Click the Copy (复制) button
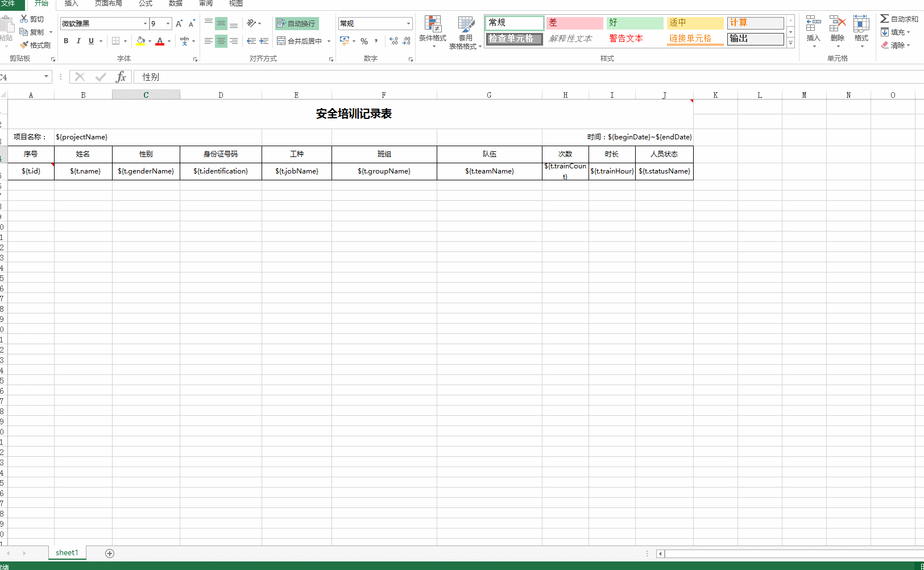924x570 pixels. point(32,32)
